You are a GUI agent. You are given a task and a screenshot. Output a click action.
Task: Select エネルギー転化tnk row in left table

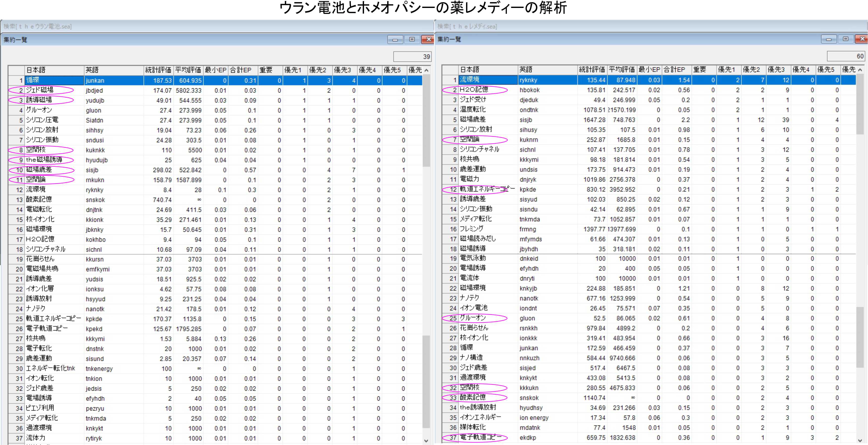click(x=215, y=368)
